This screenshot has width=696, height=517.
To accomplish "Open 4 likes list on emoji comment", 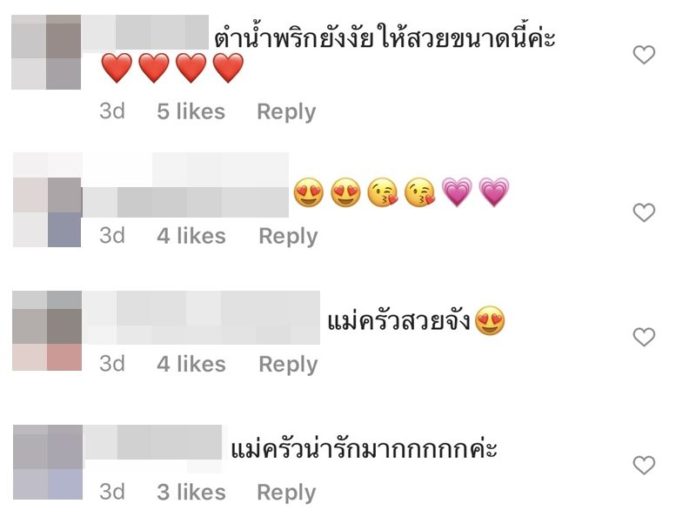I will 191,236.
